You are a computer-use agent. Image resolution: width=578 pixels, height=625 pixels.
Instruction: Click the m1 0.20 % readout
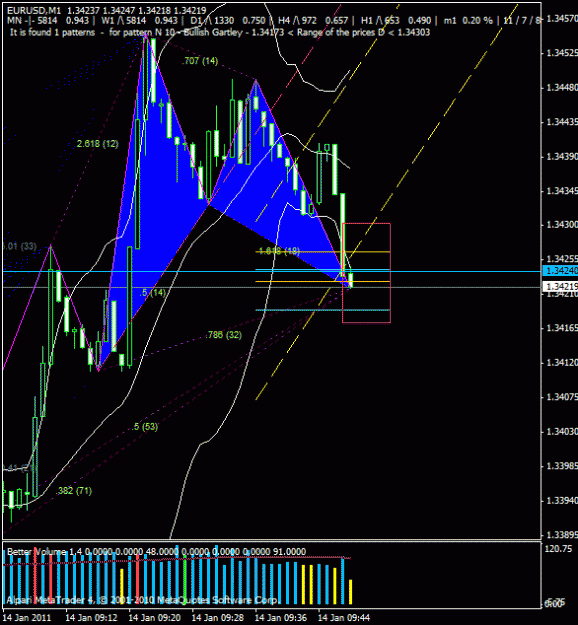468,21
